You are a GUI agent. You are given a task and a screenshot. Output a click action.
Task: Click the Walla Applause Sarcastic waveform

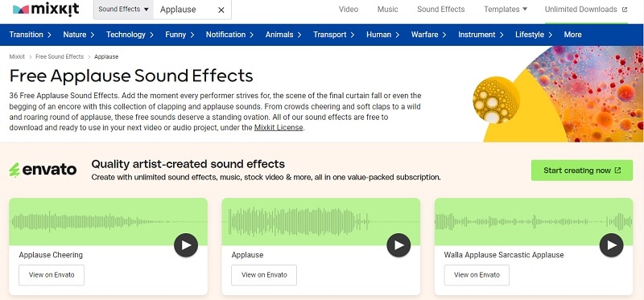pos(534,222)
